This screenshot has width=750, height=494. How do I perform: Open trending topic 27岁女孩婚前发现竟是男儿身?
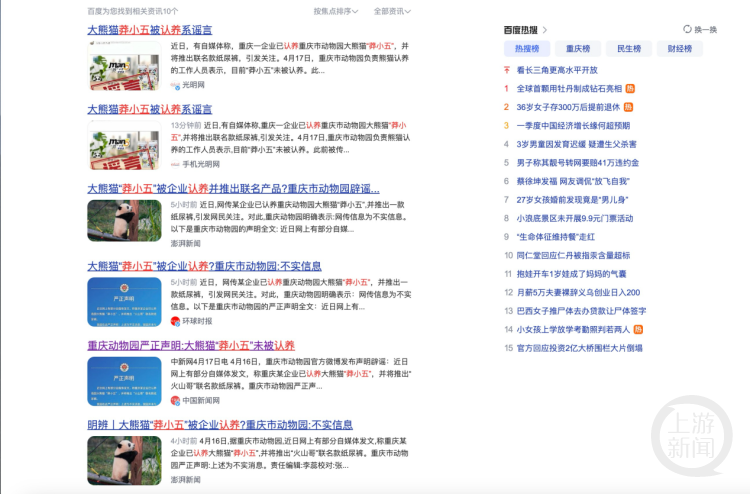click(572, 200)
